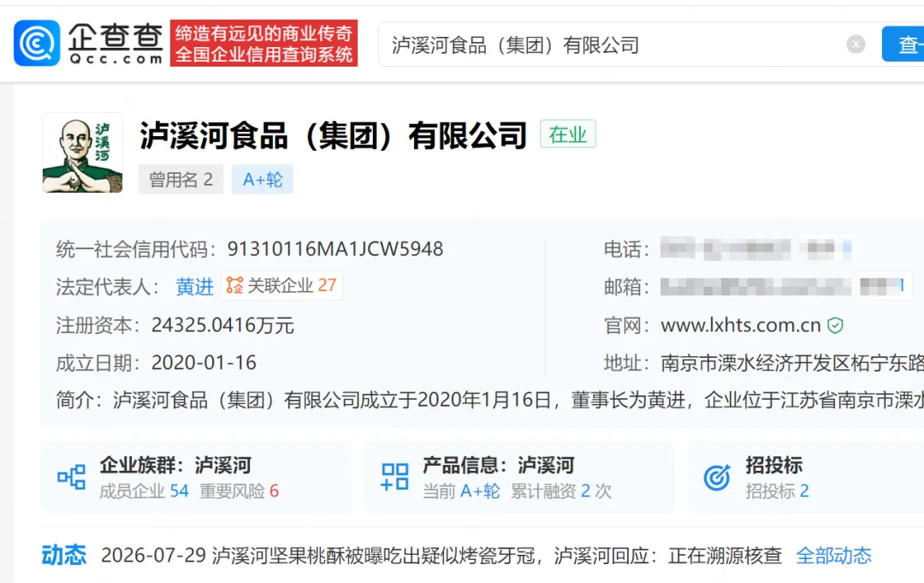Open the red slogan banner
The image size is (924, 583).
[264, 43]
